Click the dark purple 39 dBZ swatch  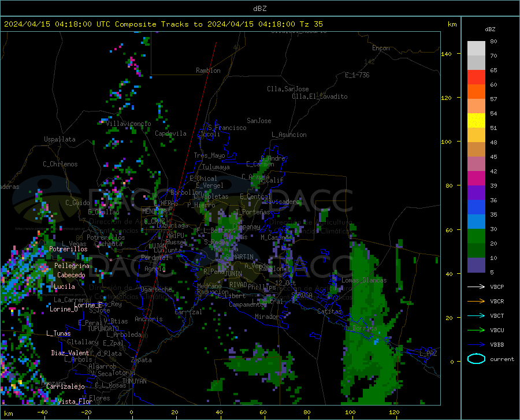click(x=476, y=193)
